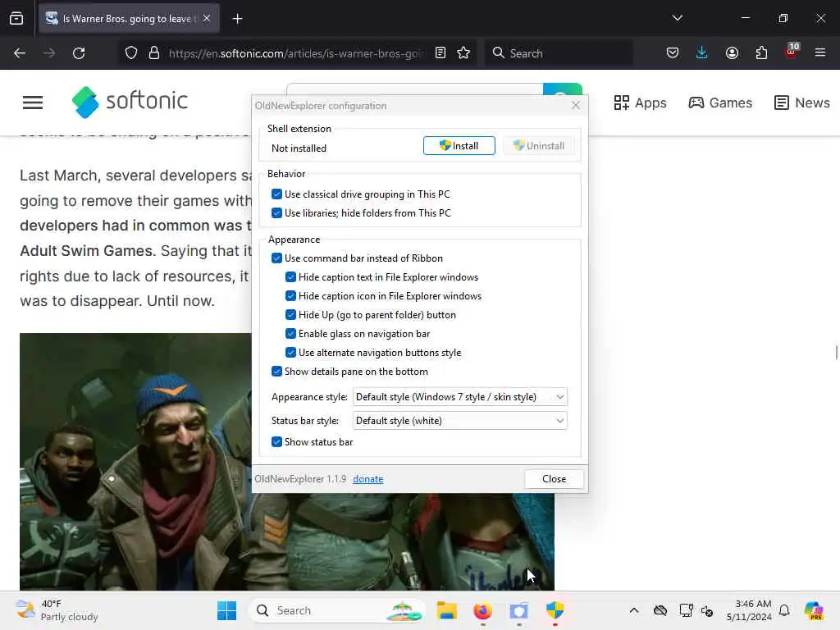Open the Status bar style dropdown
The image size is (840, 630).
click(x=460, y=421)
